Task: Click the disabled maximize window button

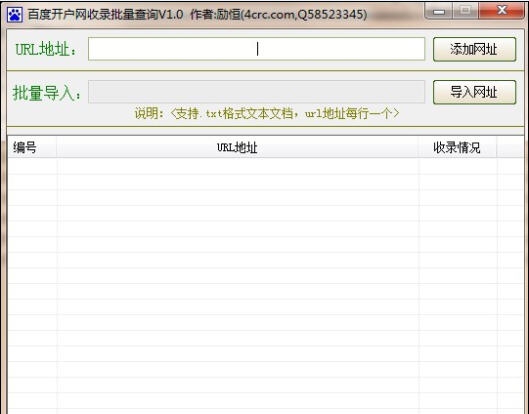Action: (466, 11)
